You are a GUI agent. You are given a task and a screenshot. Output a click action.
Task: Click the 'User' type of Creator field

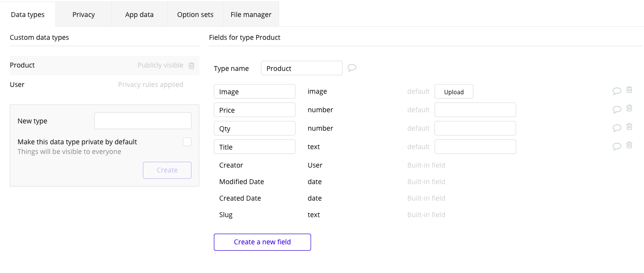pyautogui.click(x=315, y=165)
